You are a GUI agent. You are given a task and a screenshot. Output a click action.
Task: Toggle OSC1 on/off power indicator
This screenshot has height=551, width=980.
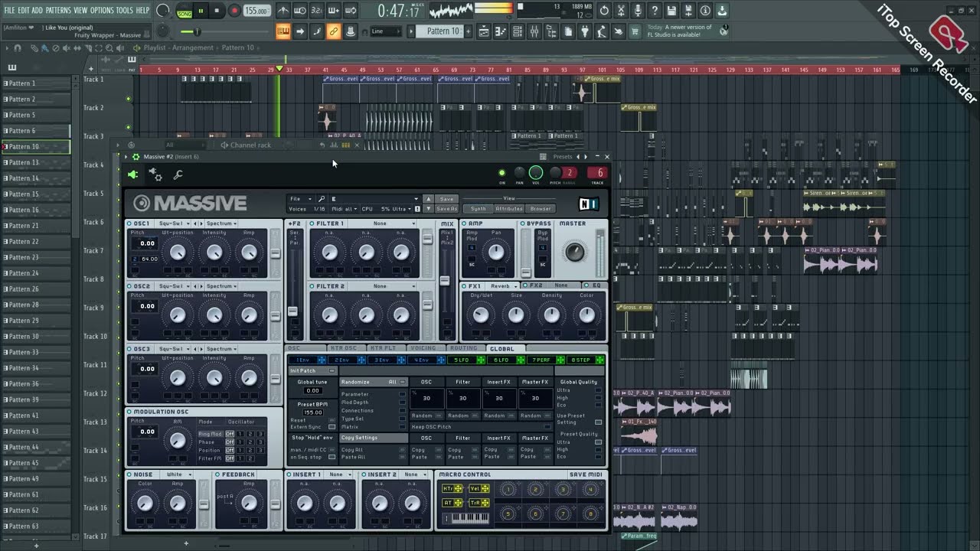(130, 223)
